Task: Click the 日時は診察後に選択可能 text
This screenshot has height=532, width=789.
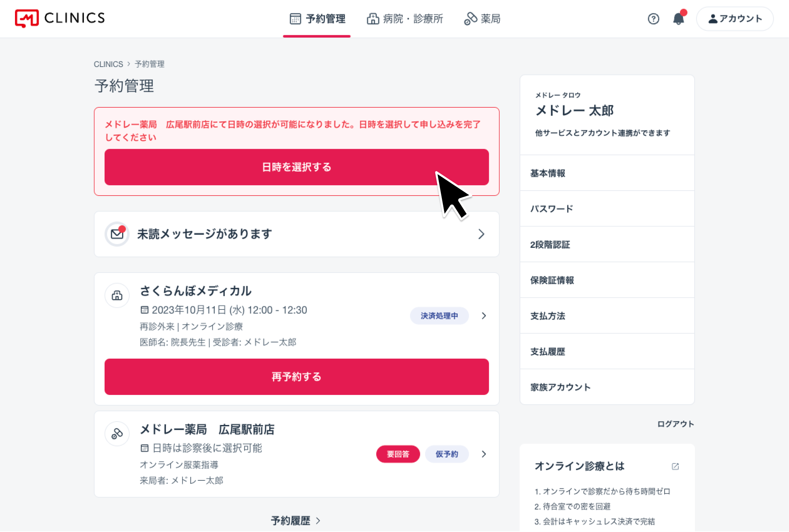Action: 207,448
